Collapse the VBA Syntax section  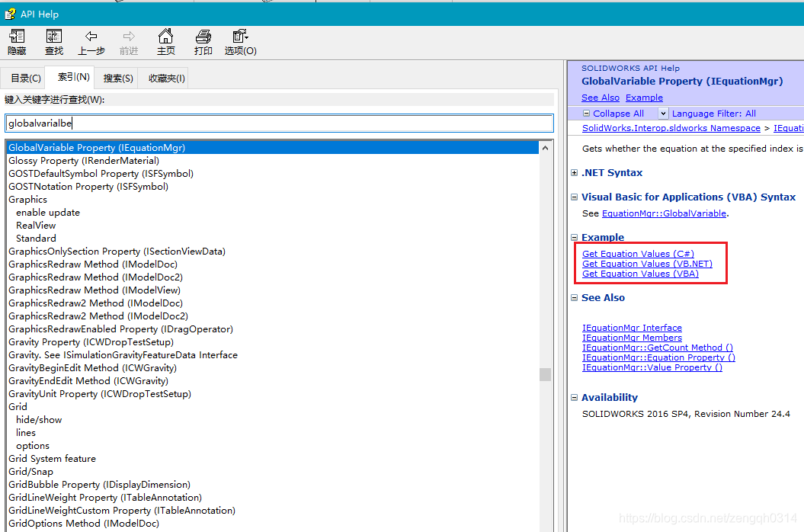coord(575,197)
